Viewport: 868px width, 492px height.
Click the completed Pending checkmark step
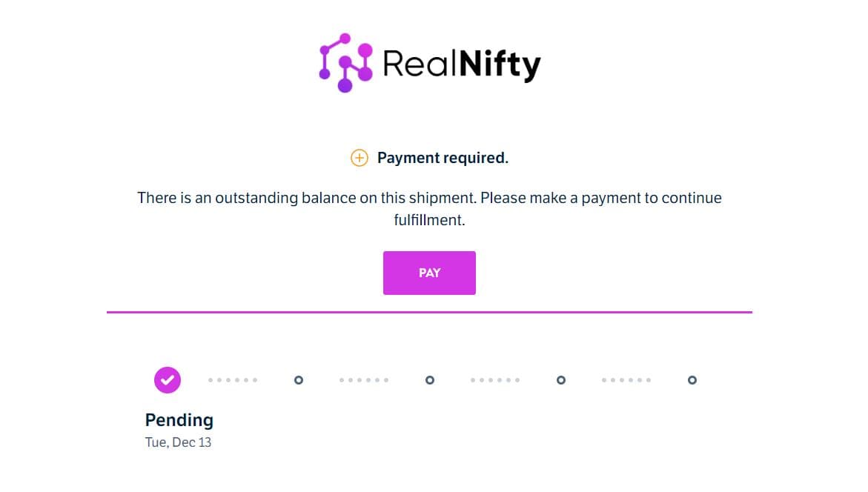[168, 380]
